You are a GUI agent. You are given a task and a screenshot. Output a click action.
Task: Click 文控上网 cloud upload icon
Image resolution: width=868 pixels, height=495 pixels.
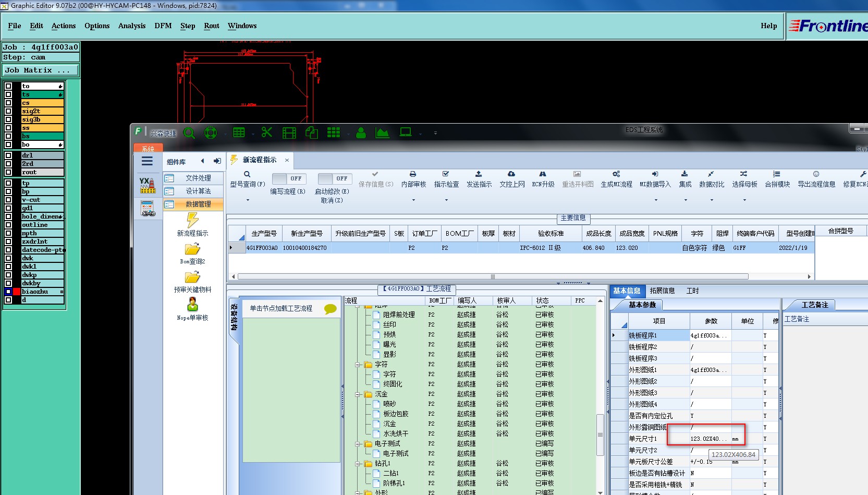[x=511, y=174]
